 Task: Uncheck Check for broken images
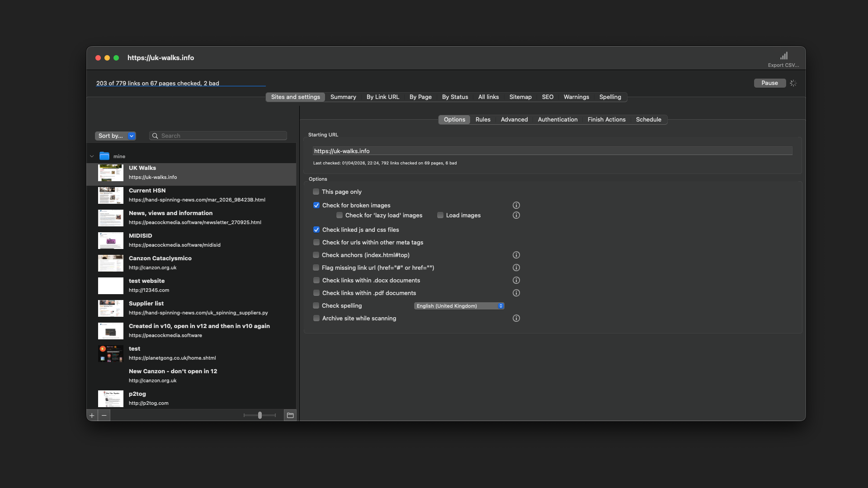tap(316, 205)
